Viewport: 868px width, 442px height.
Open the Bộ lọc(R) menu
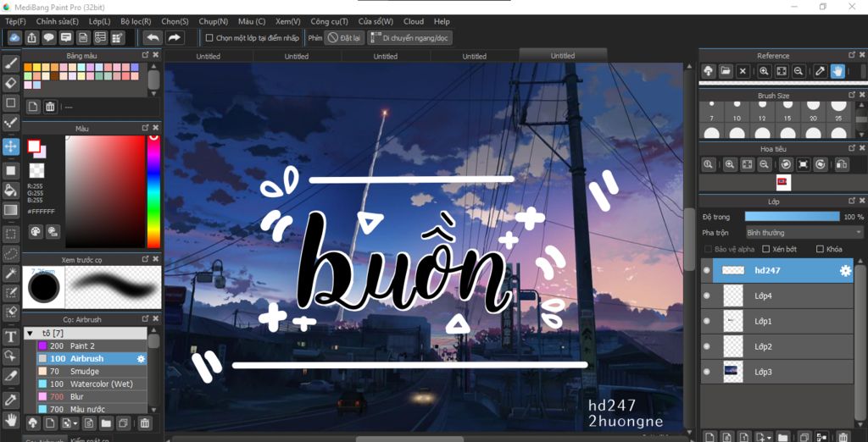coord(136,21)
